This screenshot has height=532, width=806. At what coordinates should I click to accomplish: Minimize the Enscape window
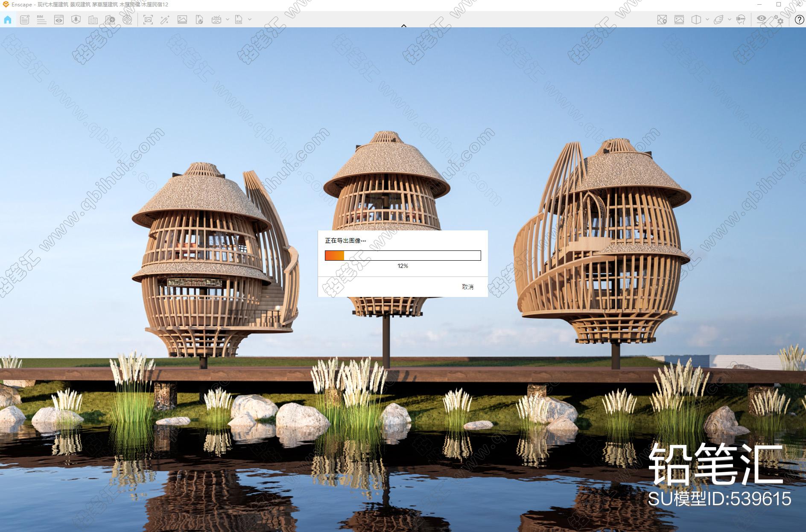(760, 4)
